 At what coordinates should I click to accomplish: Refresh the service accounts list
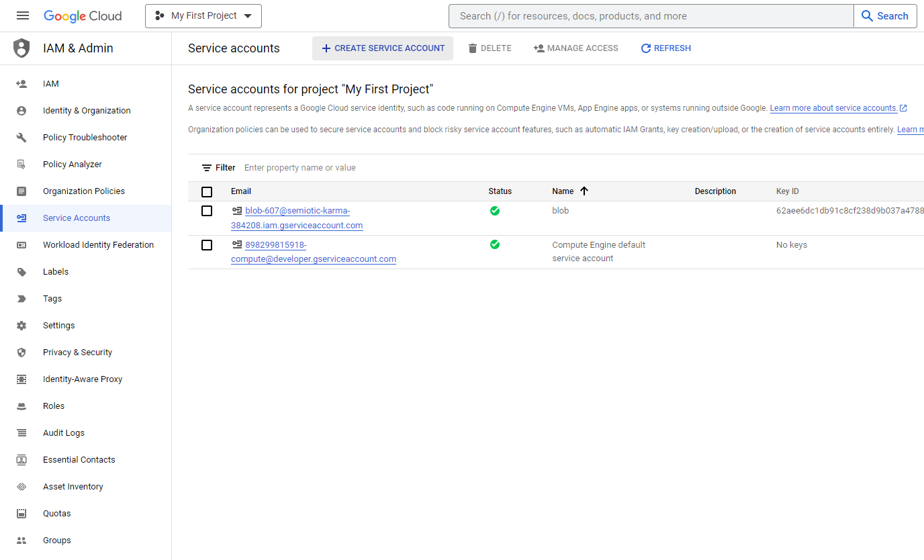[x=665, y=48]
